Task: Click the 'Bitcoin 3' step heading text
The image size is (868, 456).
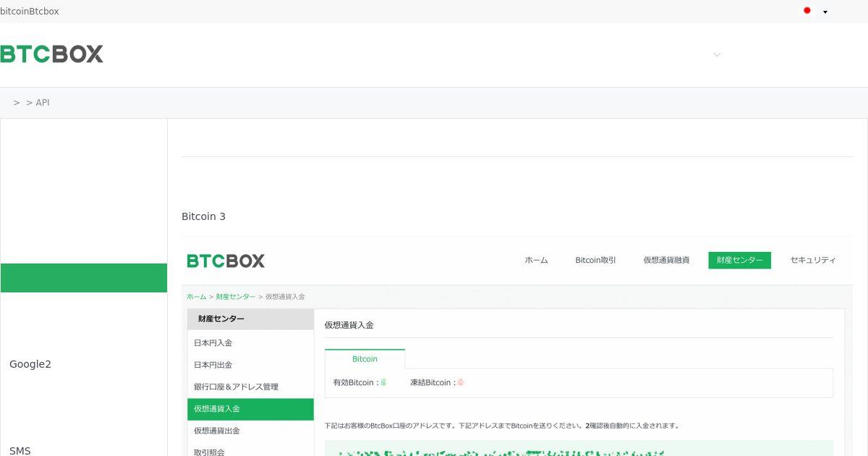Action: click(x=203, y=216)
